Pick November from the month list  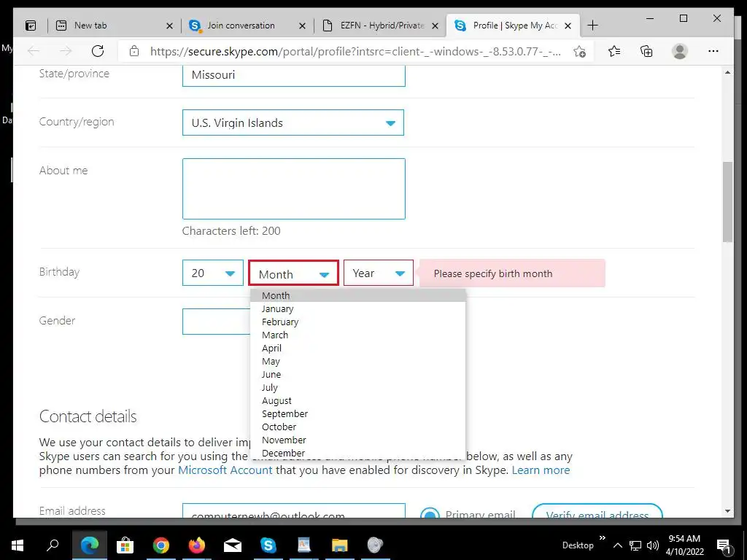[x=357, y=440]
